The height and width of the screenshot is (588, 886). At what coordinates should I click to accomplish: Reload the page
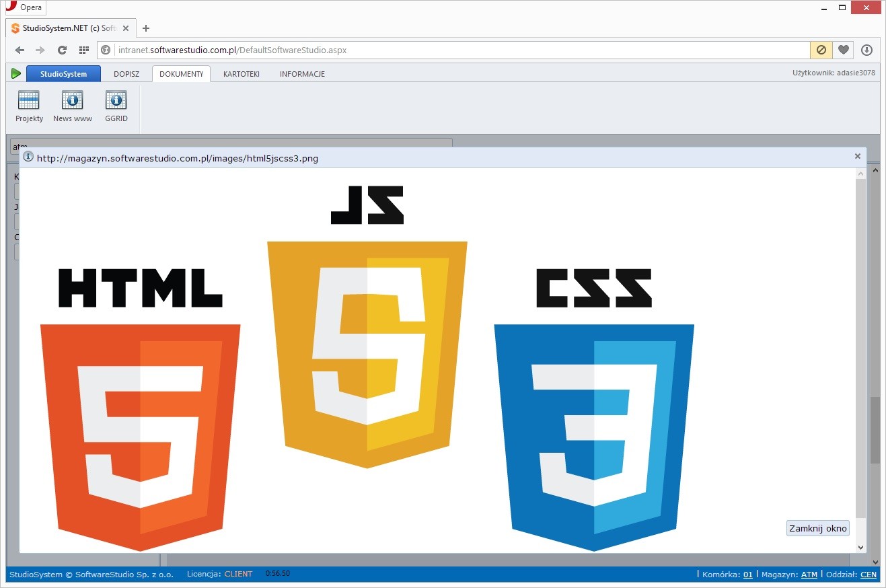coord(62,50)
